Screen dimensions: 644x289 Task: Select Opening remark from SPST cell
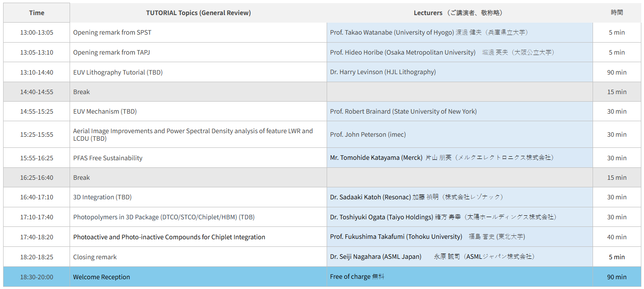click(x=112, y=32)
